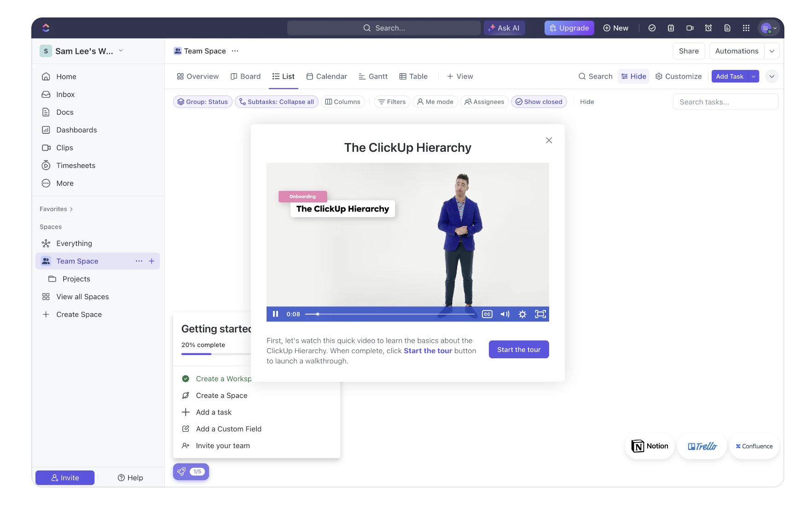Close the ClickUp Hierarchy dialog

549,140
